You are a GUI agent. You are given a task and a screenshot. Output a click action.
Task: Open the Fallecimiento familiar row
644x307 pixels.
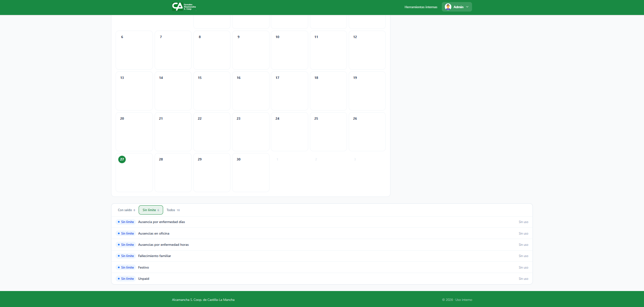click(154, 256)
